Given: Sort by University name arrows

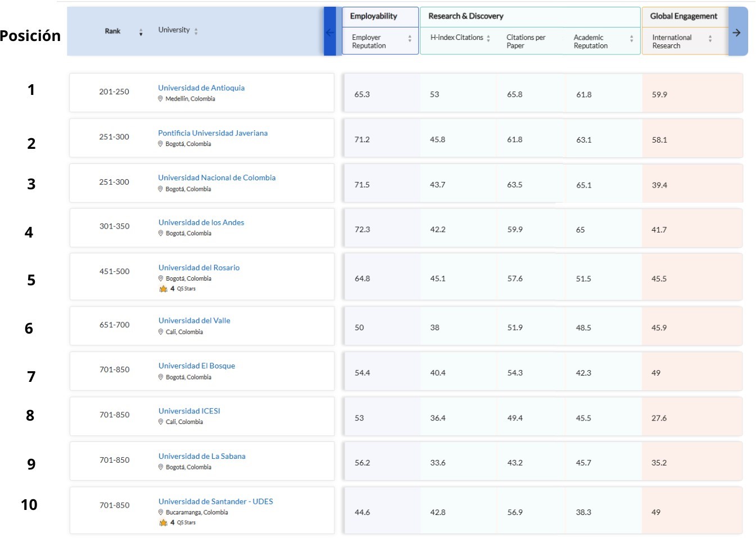Looking at the screenshot, I should click(x=196, y=31).
